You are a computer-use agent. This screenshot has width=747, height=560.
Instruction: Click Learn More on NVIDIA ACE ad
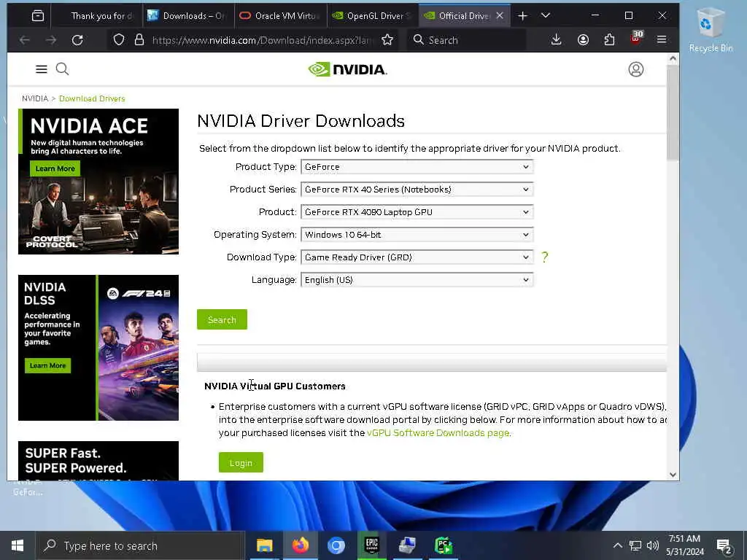click(x=55, y=168)
